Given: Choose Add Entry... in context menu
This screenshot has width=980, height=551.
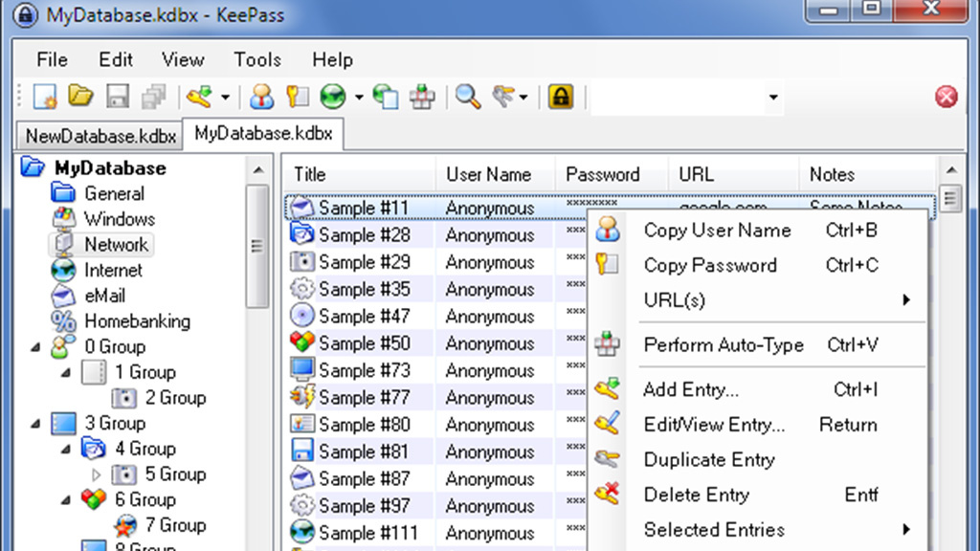Looking at the screenshot, I should point(758,390).
